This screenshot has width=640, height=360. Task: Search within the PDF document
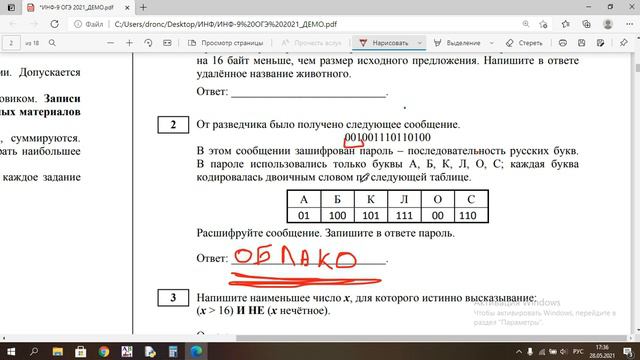click(52, 43)
